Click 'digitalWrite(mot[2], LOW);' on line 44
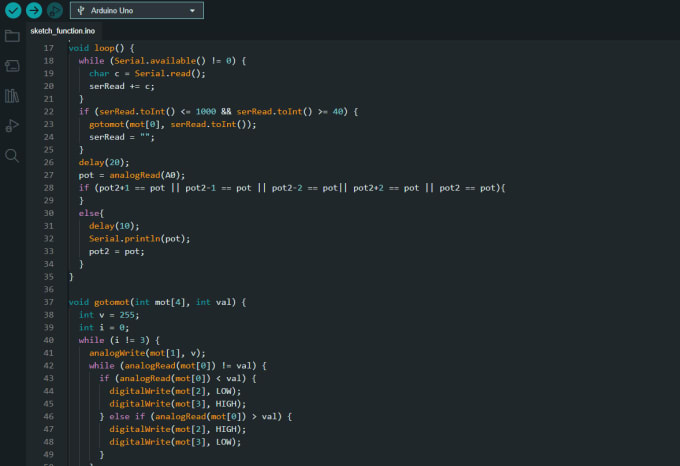The image size is (680, 466). pos(175,391)
